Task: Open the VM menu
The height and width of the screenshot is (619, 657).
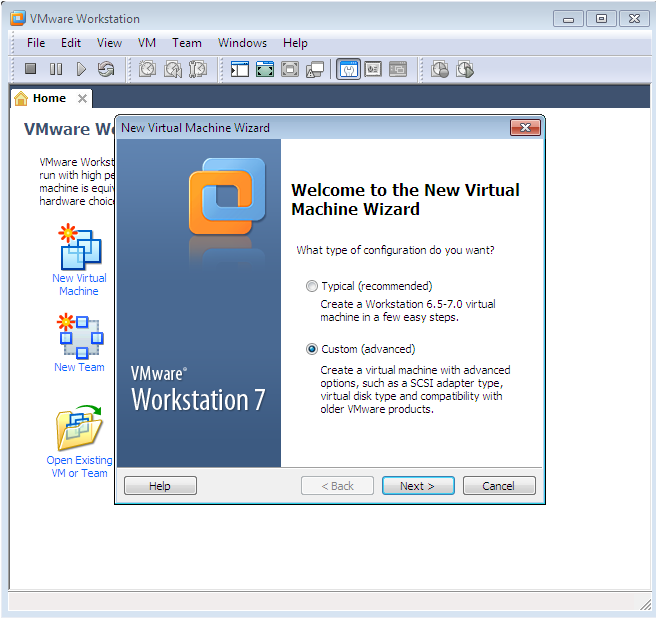Action: click(x=147, y=43)
